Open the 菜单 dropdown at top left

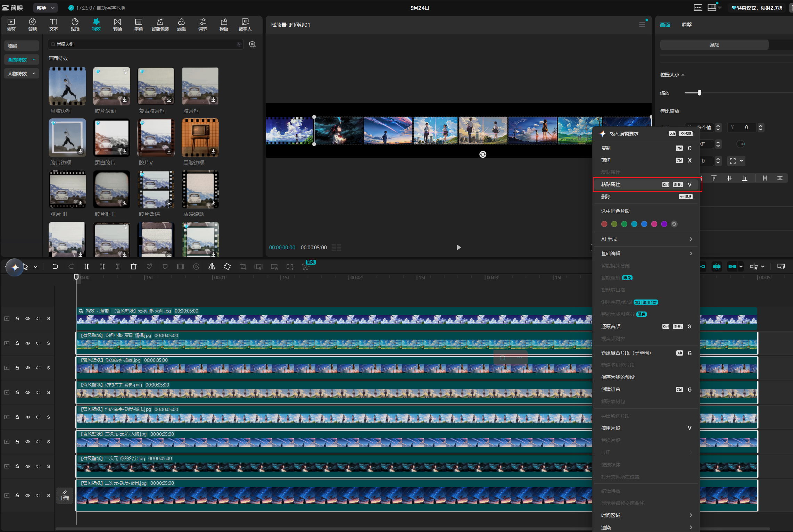pyautogui.click(x=46, y=8)
